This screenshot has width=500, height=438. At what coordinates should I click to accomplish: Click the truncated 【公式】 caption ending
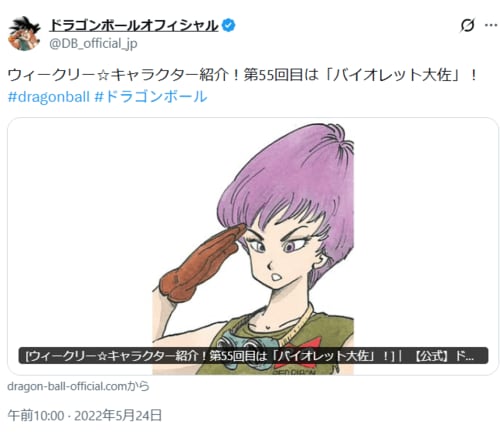pos(443,356)
